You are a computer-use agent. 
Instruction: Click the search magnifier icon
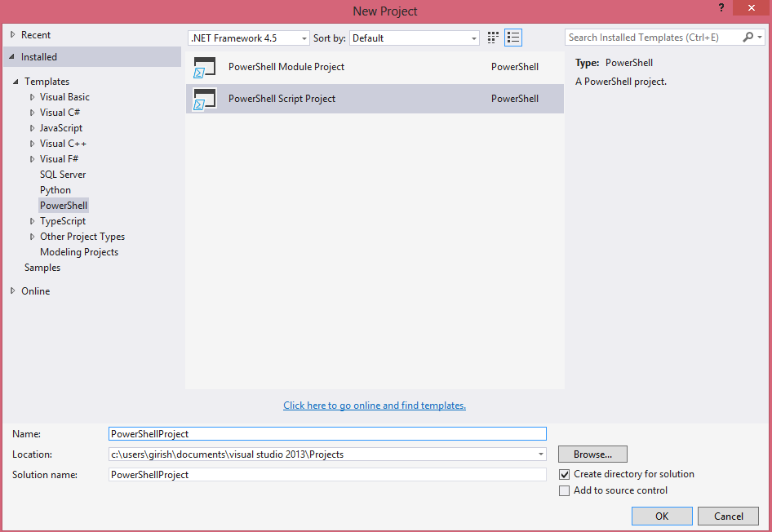pos(748,38)
